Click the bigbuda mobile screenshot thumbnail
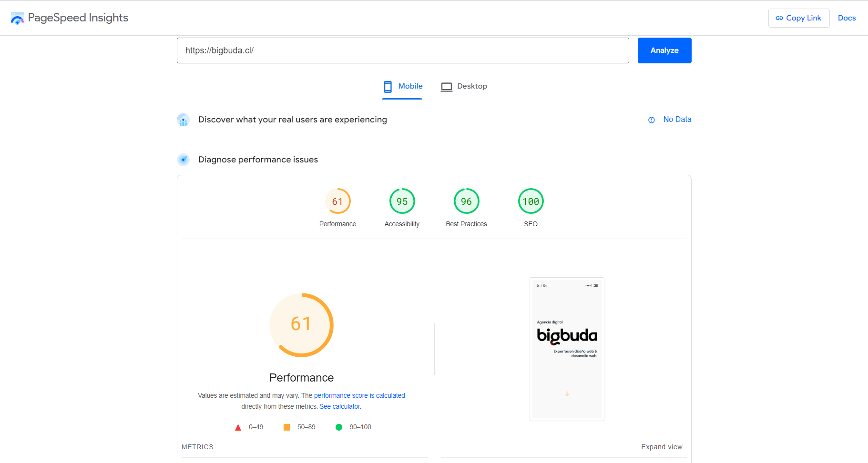This screenshot has height=463, width=868. (x=567, y=349)
